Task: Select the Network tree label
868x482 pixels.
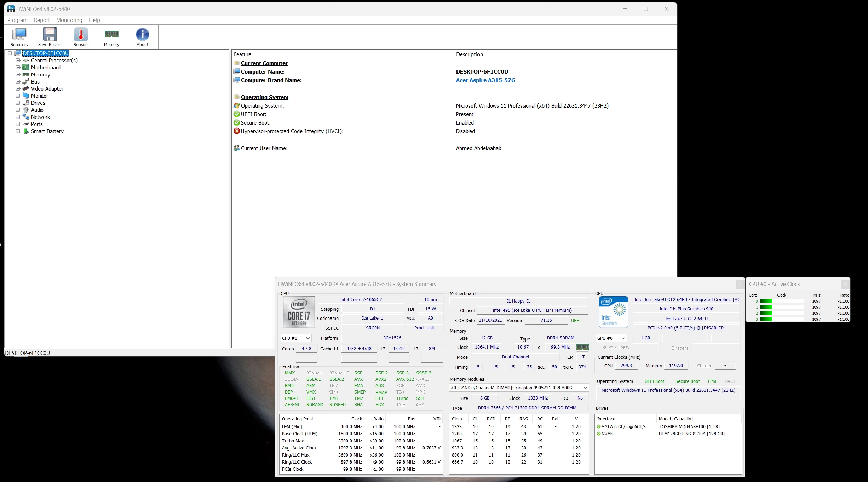Action: [41, 117]
